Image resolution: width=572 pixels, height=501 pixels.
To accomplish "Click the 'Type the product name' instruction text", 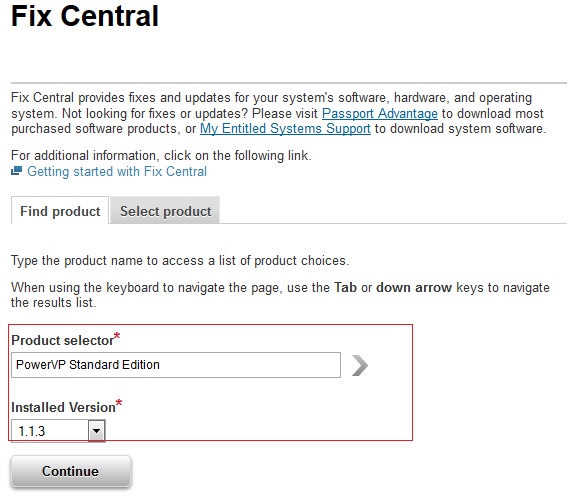I will click(x=180, y=261).
